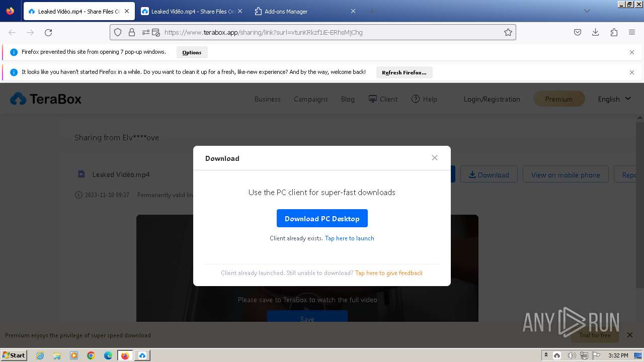
Task: Click the site permissions icon in address bar
Action: 146,32
